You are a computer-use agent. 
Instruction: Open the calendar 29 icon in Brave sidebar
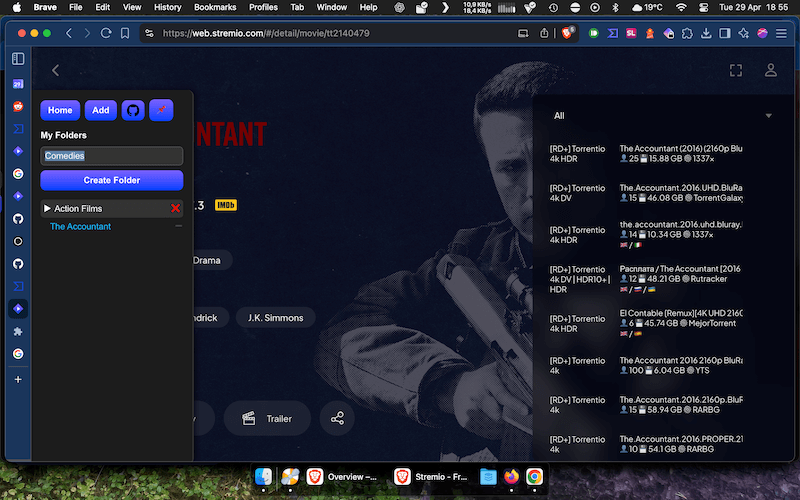pyautogui.click(x=18, y=84)
